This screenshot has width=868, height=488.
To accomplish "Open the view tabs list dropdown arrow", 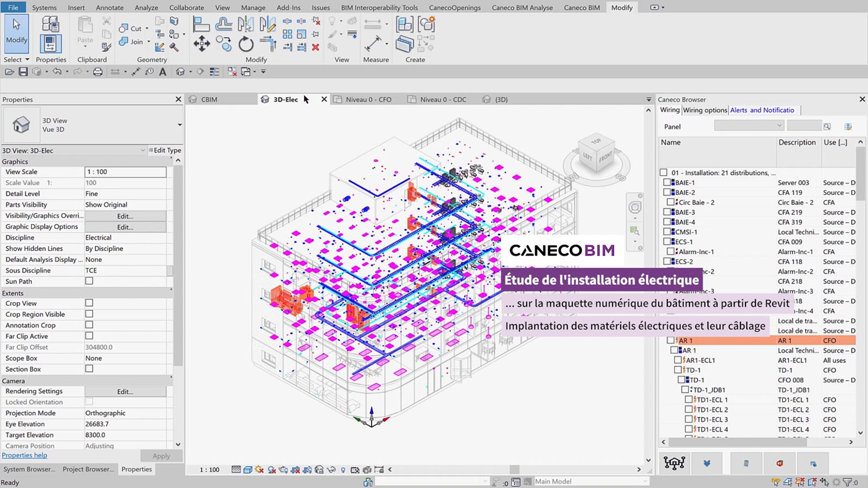I will (x=649, y=100).
